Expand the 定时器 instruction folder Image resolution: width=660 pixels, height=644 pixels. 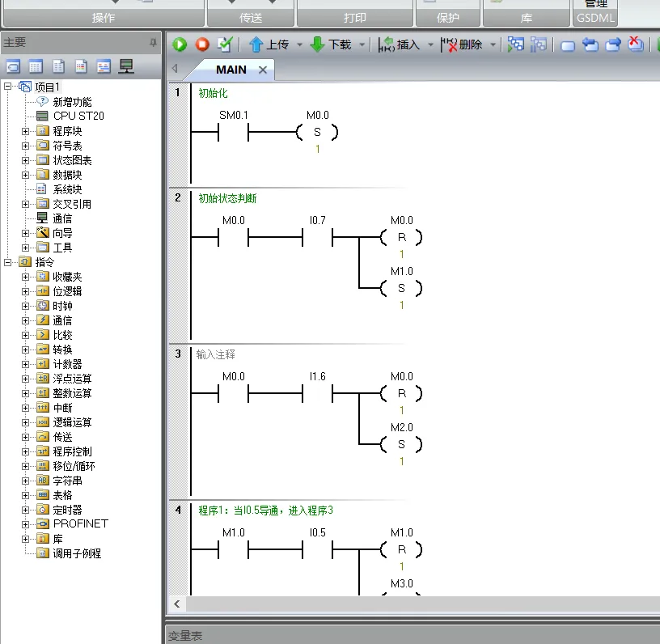(x=26, y=510)
